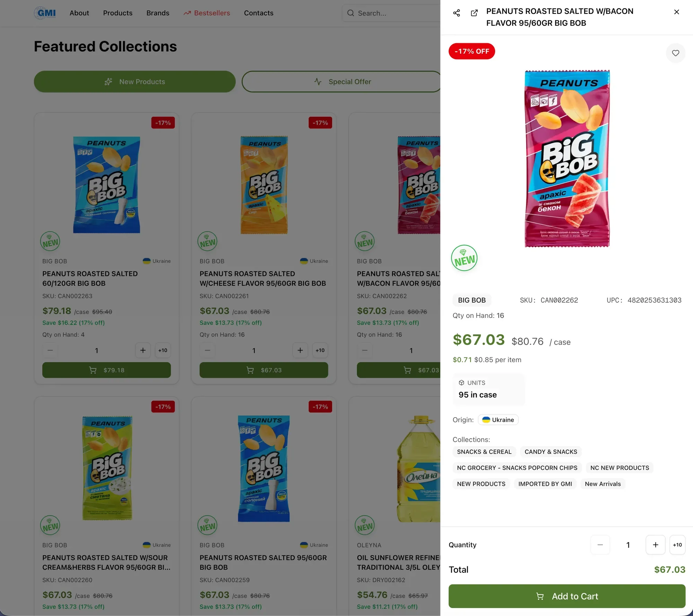Increase quantity on 60/120GR peanuts card
The height and width of the screenshot is (616, 693).
(142, 350)
